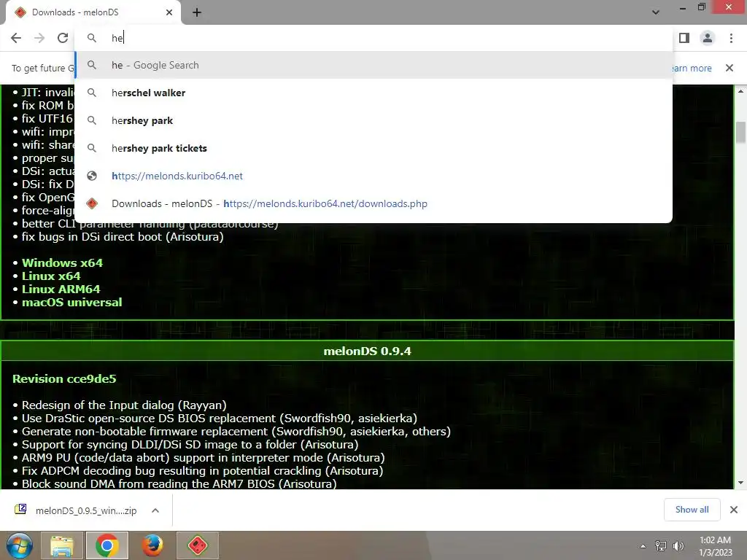The height and width of the screenshot is (560, 747).
Task: Close the downloads bar
Action: pos(734,510)
